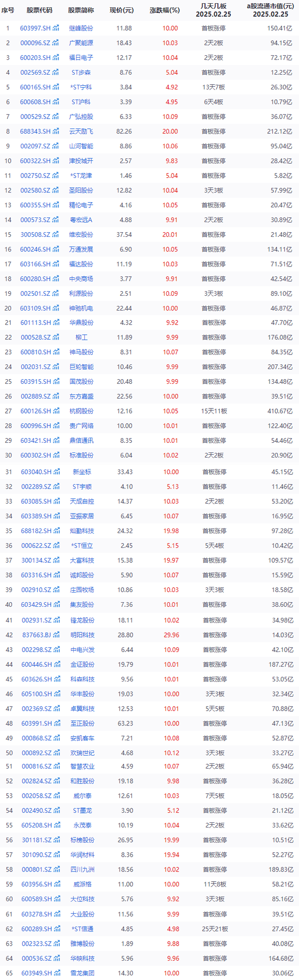This screenshot has width=299, height=980.
Task: Click chart icon next to 600280.SH
Action: pos(56,279)
